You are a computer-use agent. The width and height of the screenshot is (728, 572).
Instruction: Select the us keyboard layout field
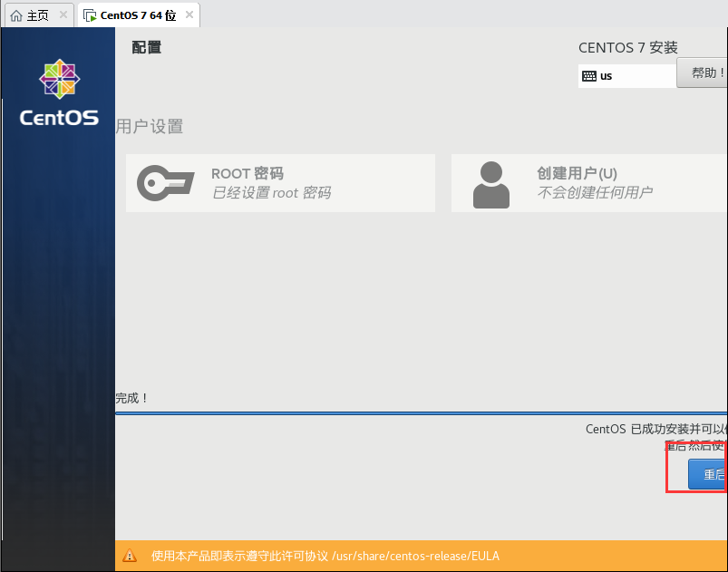pyautogui.click(x=626, y=76)
